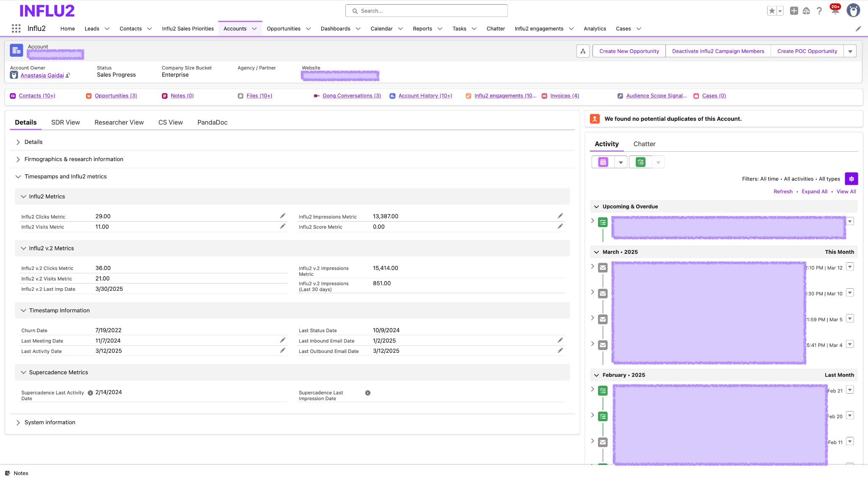View the account hierarchy icon button
This screenshot has height=481, width=868.
coord(583,51)
